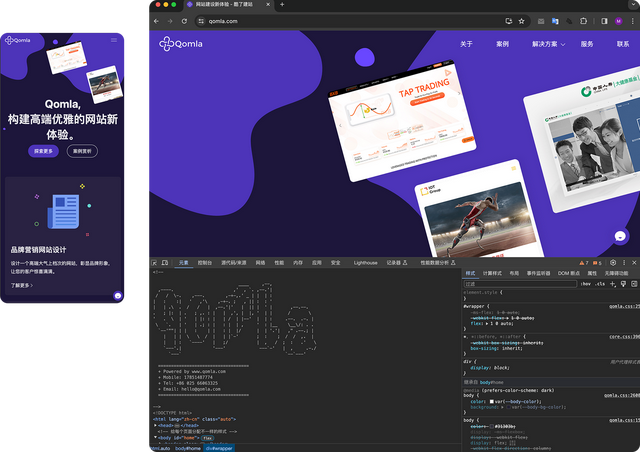640x452 pixels.
Task: Open the extensions puzzle icon
Action: [583, 21]
